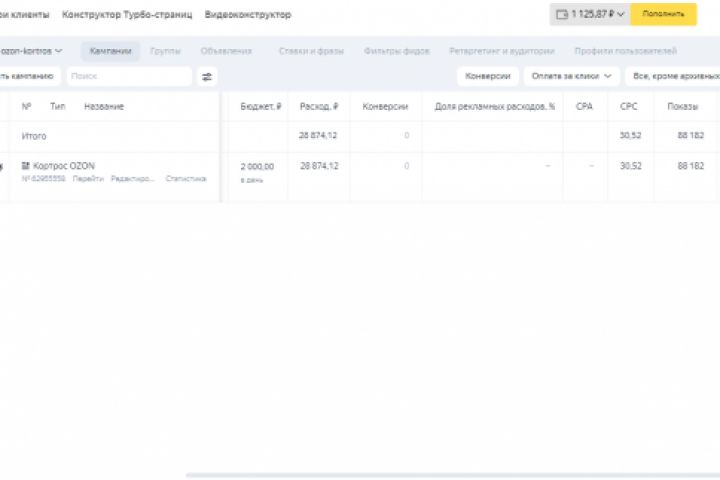Switch to the Кампании tab
The width and height of the screenshot is (720, 480).
[110, 51]
